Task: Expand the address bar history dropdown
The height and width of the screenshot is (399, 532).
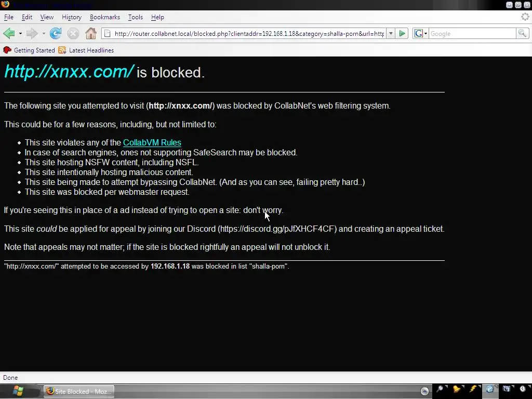Action: coord(391,34)
